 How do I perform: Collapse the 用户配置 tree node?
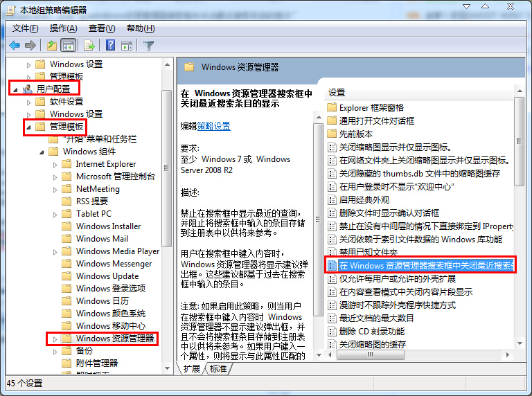click(15, 89)
